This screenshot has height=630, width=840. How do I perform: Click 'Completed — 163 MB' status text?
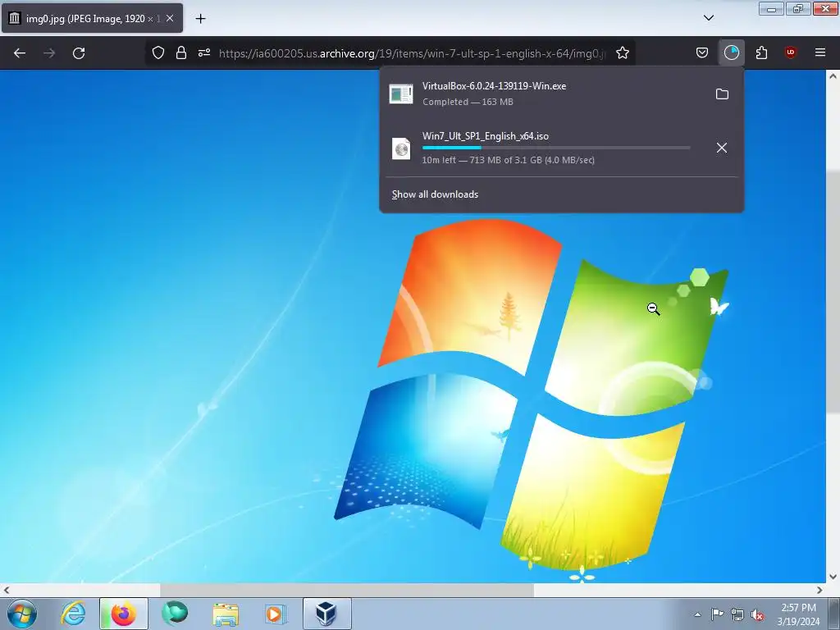468,102
